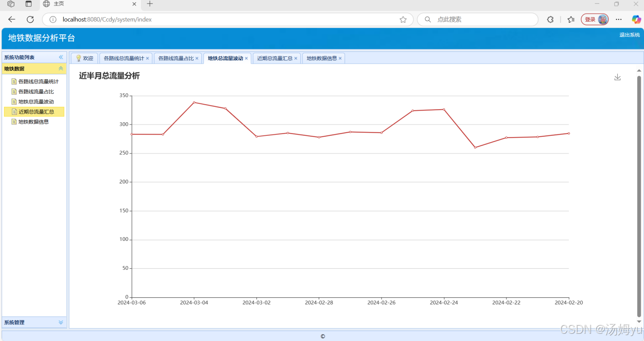Image resolution: width=644 pixels, height=341 pixels.
Task: Open 各路线流量占比 in the sidebar tree
Action: [x=36, y=92]
